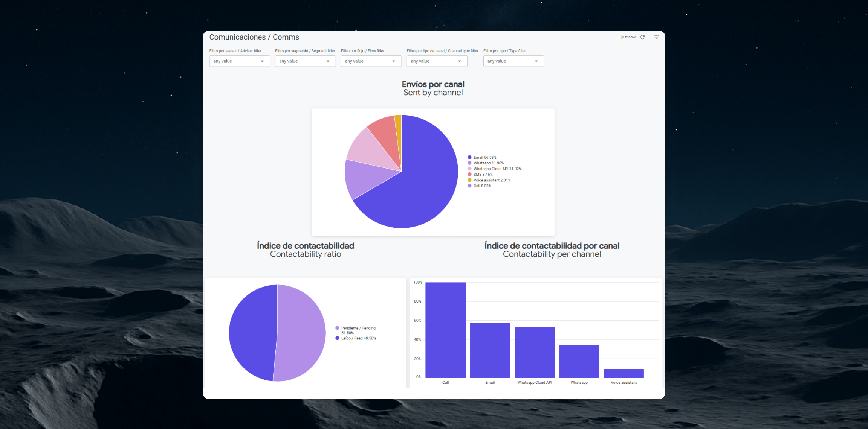The image size is (868, 429).
Task: Toggle Email series in pie legend
Action: pos(484,157)
